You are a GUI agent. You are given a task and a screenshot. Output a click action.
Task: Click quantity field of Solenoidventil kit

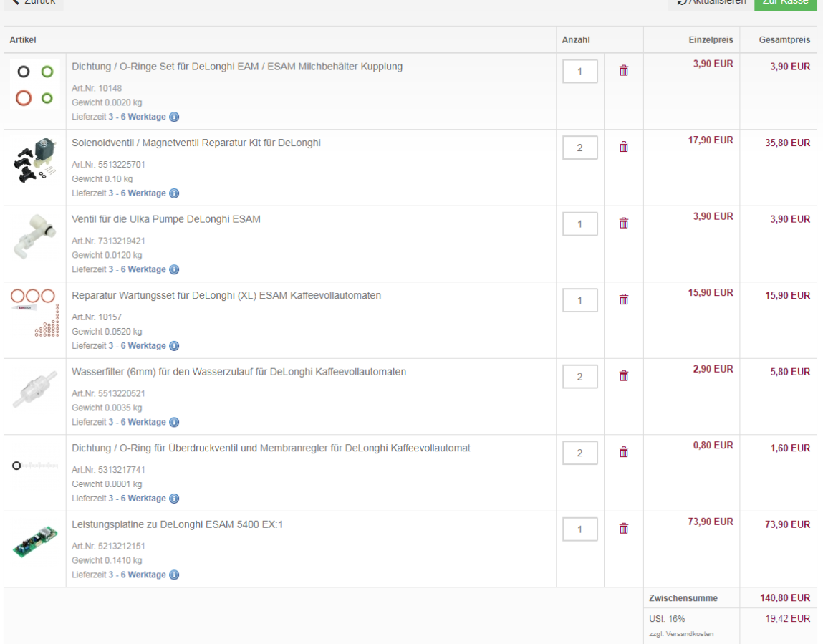pos(579,148)
